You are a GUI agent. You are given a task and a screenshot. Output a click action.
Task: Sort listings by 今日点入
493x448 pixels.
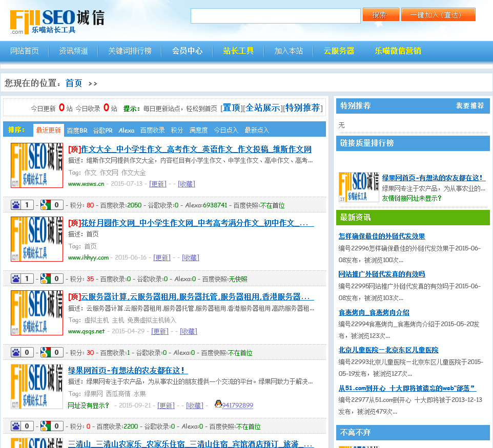(226, 130)
